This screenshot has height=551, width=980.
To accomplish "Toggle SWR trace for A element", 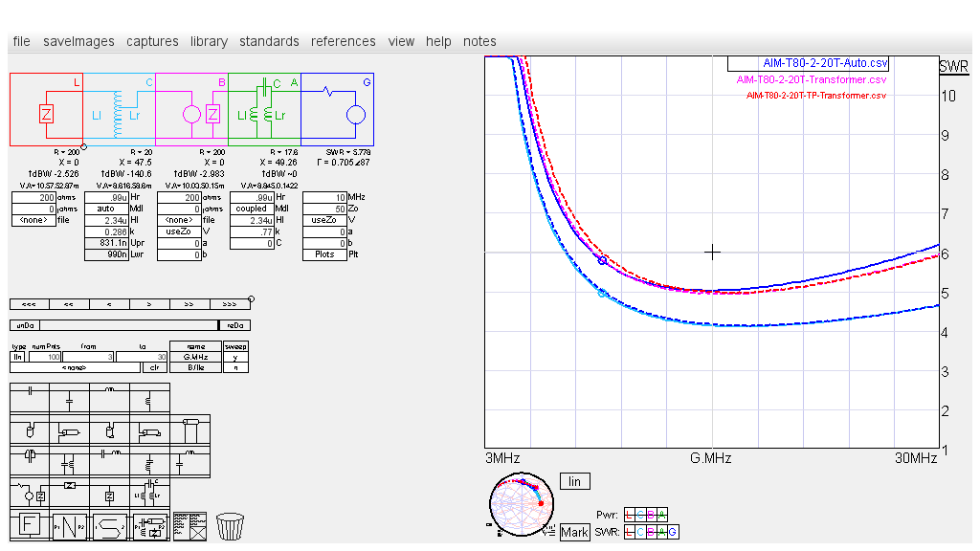I will (x=661, y=532).
